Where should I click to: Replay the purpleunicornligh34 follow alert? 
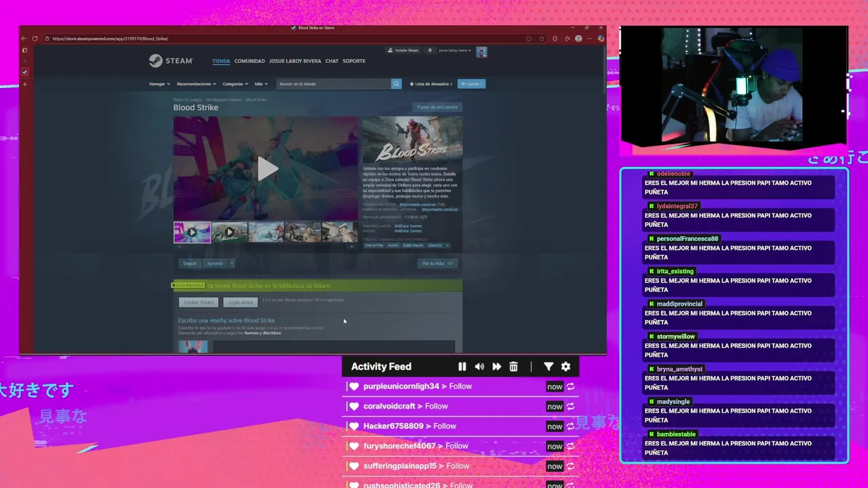570,386
